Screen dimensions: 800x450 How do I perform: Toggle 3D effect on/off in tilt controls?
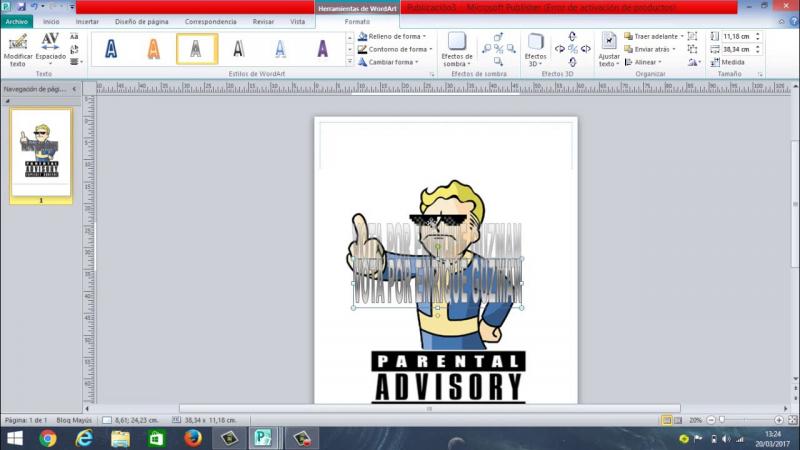pos(572,48)
